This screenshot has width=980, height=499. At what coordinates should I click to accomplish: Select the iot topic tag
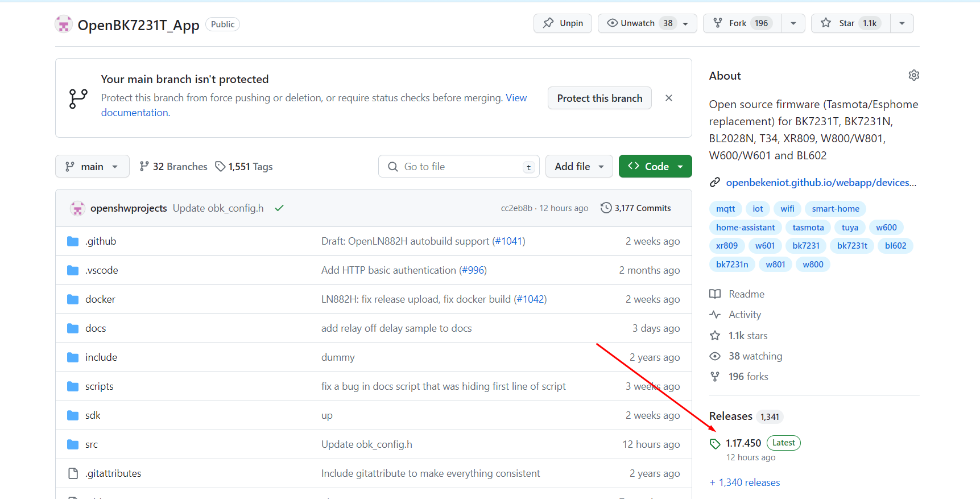(x=758, y=209)
